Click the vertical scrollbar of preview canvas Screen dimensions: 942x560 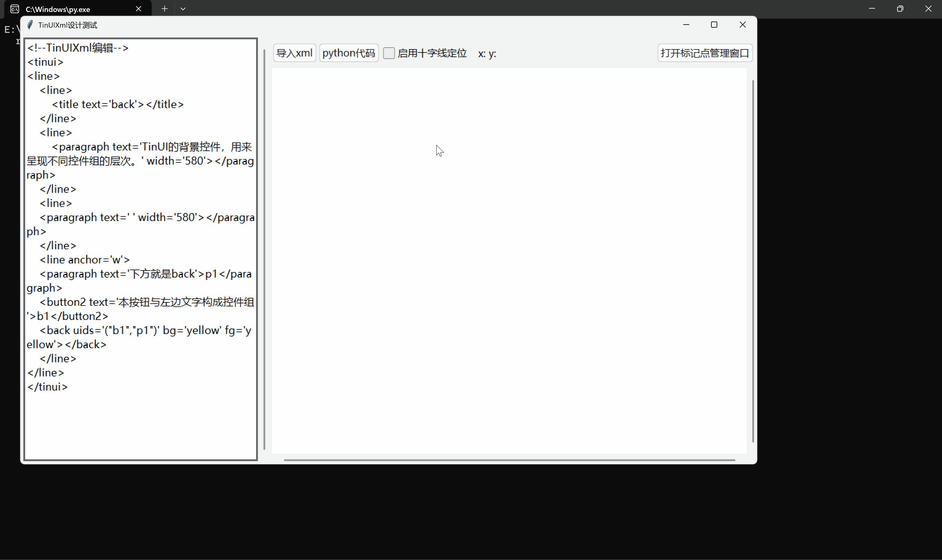pyautogui.click(x=753, y=260)
